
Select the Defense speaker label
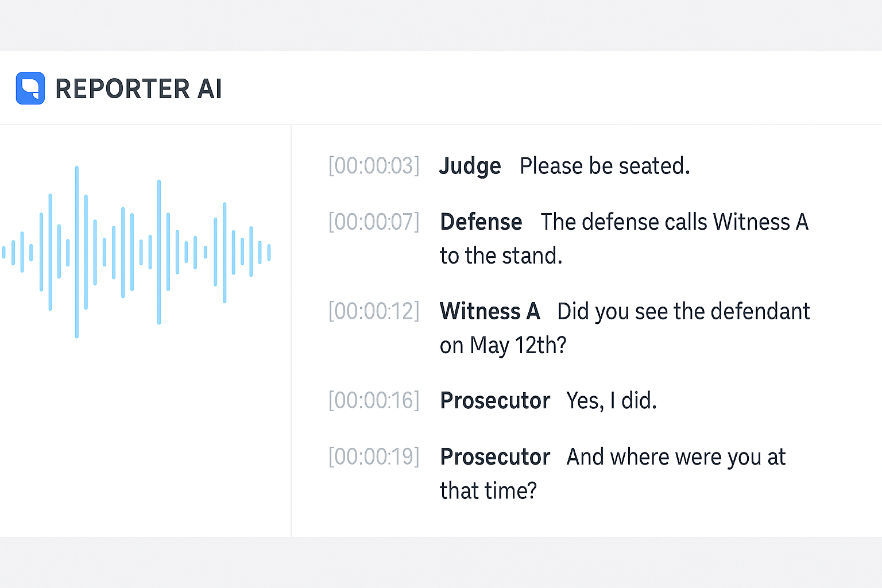[481, 222]
